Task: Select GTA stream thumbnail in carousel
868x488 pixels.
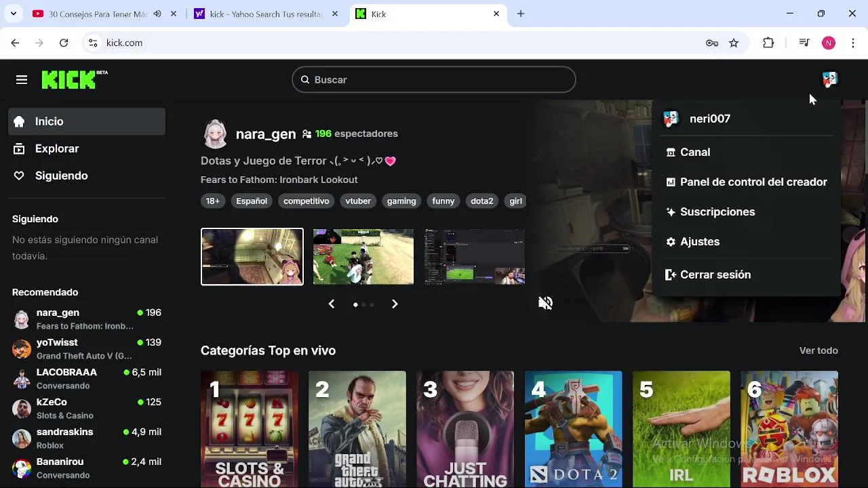Action: (363, 257)
